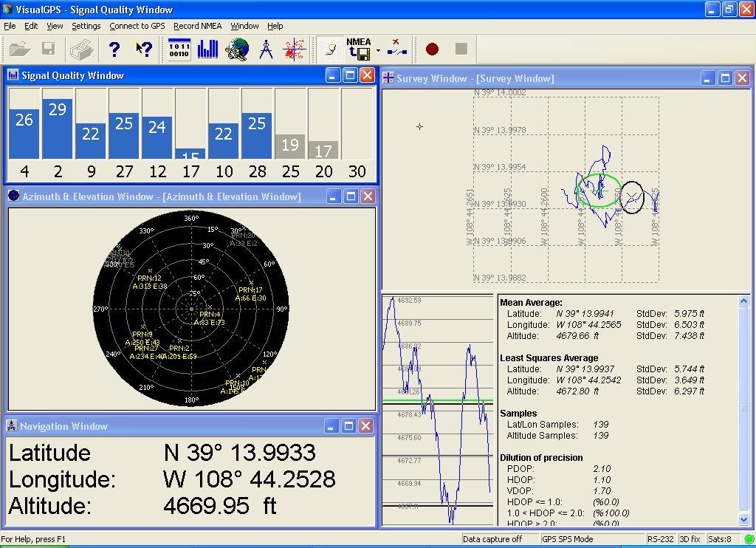Click the Navigation altitude value 4669.95 ft

coord(220,506)
